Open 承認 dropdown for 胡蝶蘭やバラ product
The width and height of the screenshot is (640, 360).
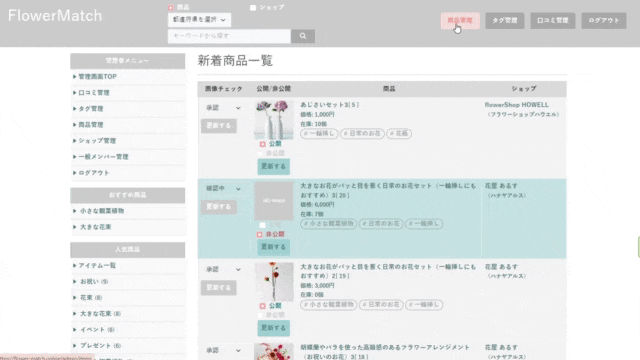[x=223, y=351]
